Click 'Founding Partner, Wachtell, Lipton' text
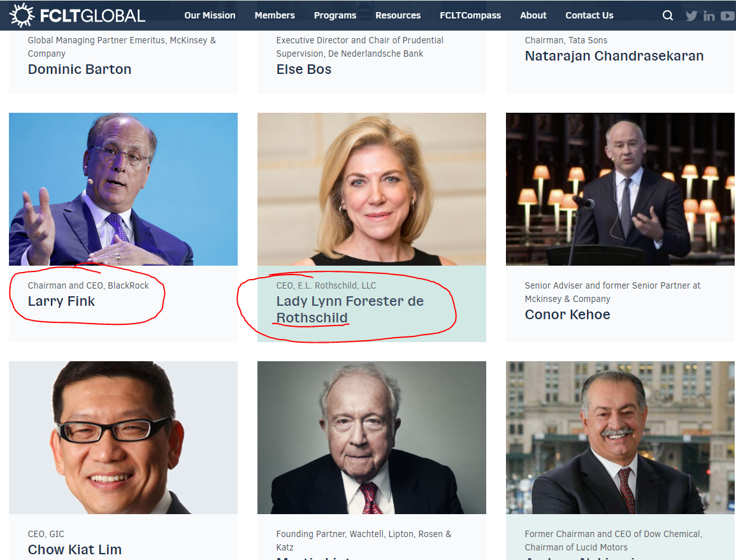The height and width of the screenshot is (560, 736). (364, 540)
